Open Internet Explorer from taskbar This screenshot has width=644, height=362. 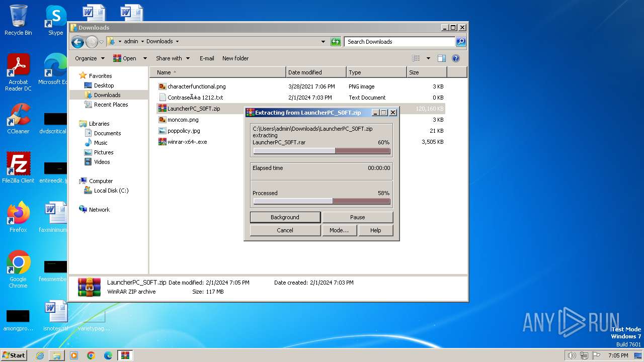click(40, 355)
